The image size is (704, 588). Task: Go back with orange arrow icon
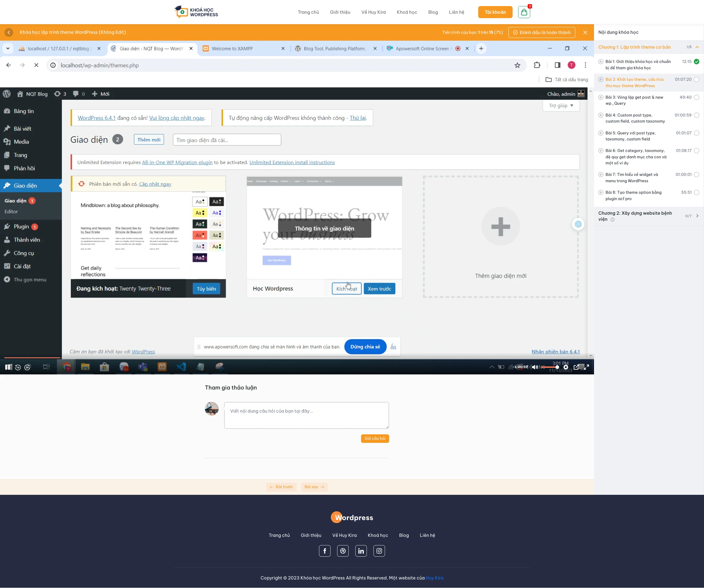[x=9, y=32]
